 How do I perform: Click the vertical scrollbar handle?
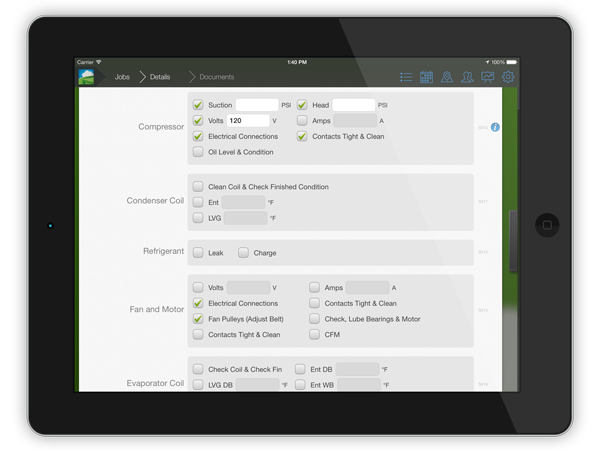[x=513, y=241]
